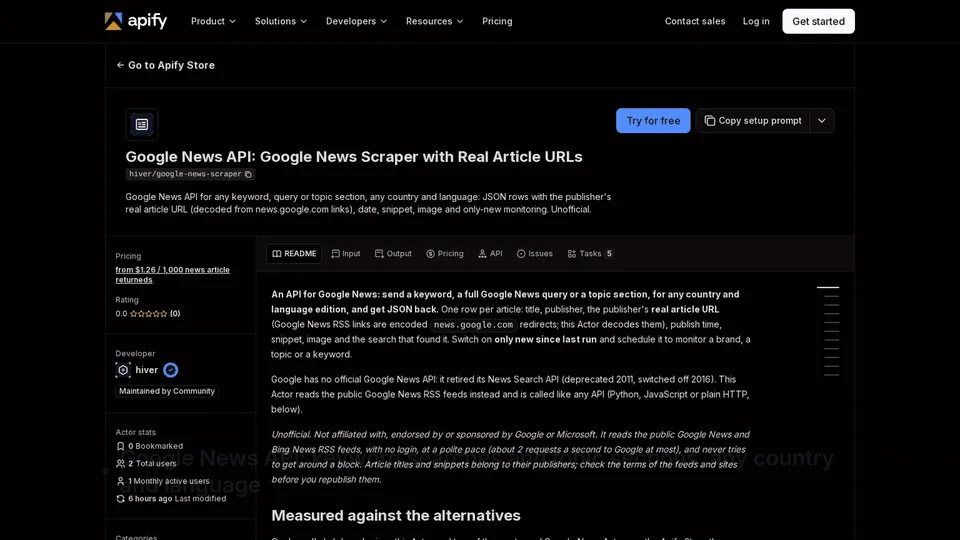The width and height of the screenshot is (960, 540).
Task: Click the Measured against the alternatives heading
Action: point(396,516)
